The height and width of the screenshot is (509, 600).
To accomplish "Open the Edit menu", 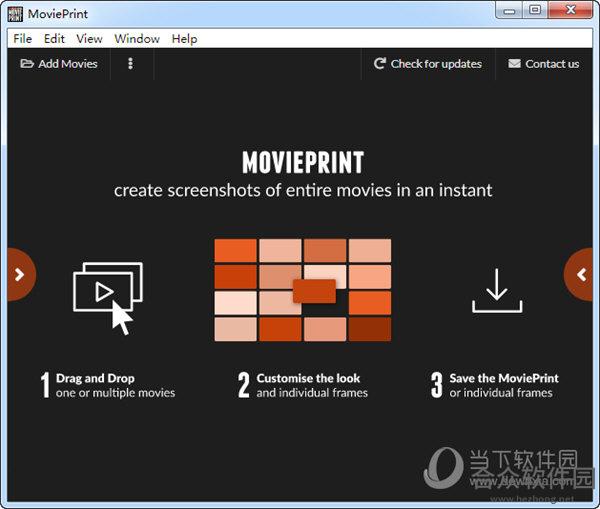I will (x=54, y=39).
